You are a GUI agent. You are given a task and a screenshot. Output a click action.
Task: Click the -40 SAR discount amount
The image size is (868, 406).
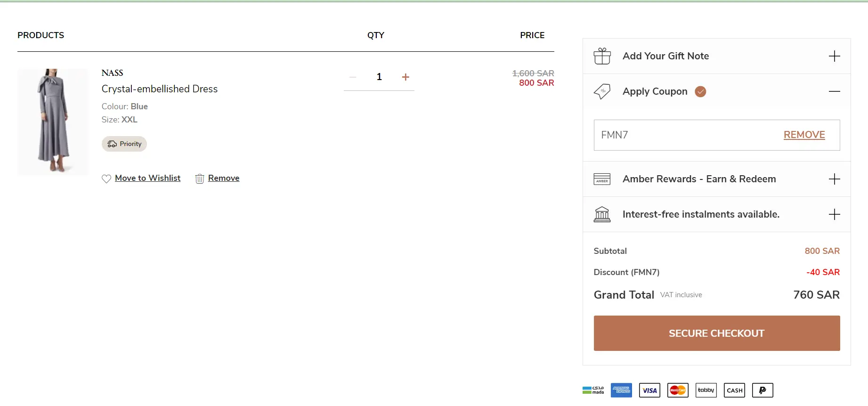(x=823, y=272)
